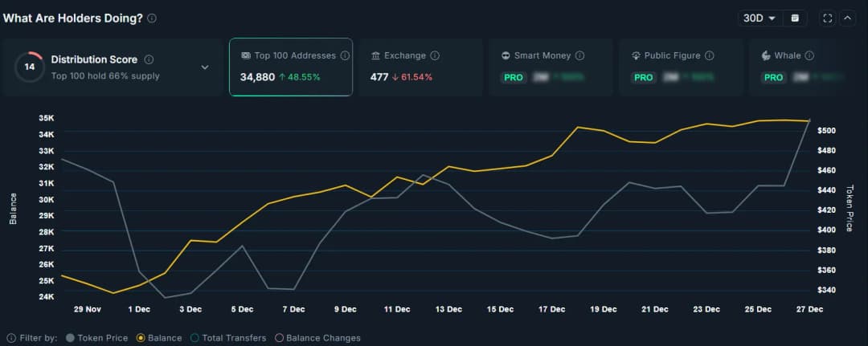
Task: Select the Top 100 Addresses card
Action: click(290, 67)
